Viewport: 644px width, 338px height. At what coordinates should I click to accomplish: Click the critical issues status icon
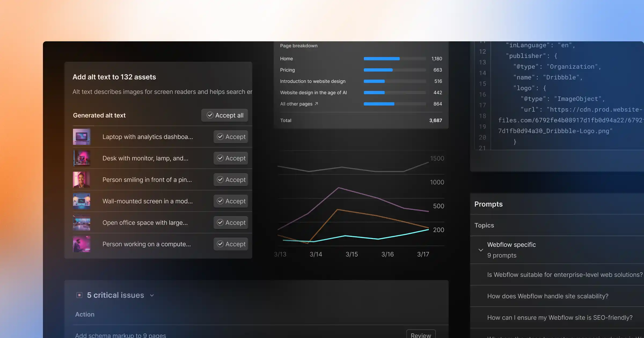tap(80, 295)
